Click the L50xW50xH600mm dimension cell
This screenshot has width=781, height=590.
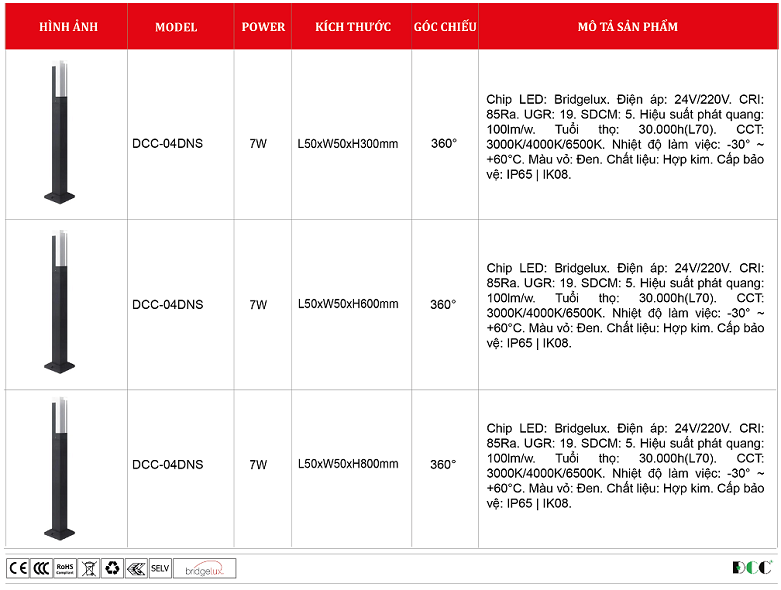[348, 304]
